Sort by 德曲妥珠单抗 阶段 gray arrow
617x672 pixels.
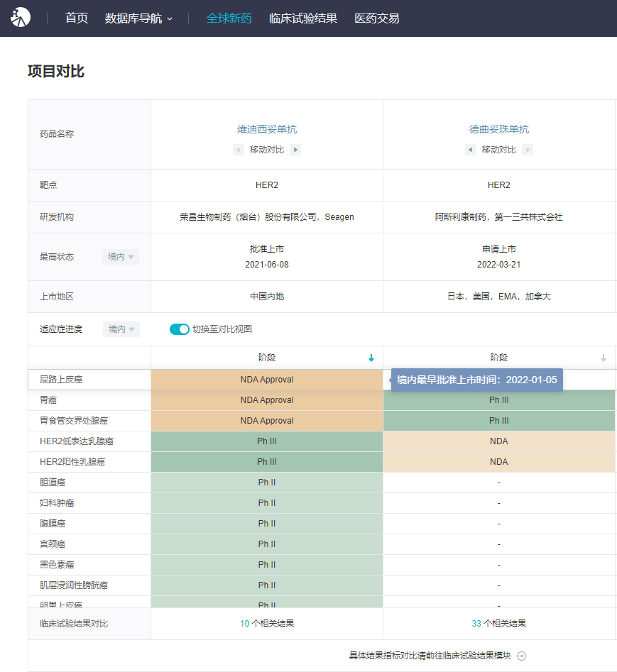click(604, 358)
